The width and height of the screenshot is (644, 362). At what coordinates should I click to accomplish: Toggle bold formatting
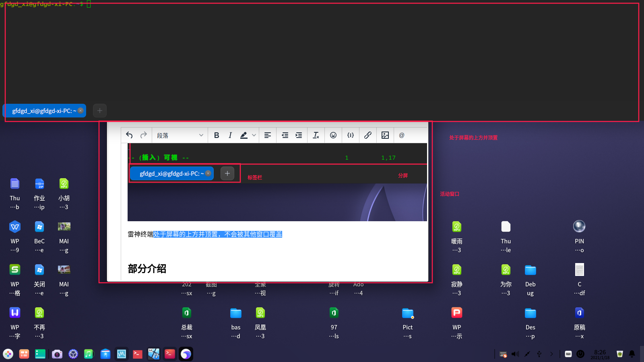(x=217, y=135)
